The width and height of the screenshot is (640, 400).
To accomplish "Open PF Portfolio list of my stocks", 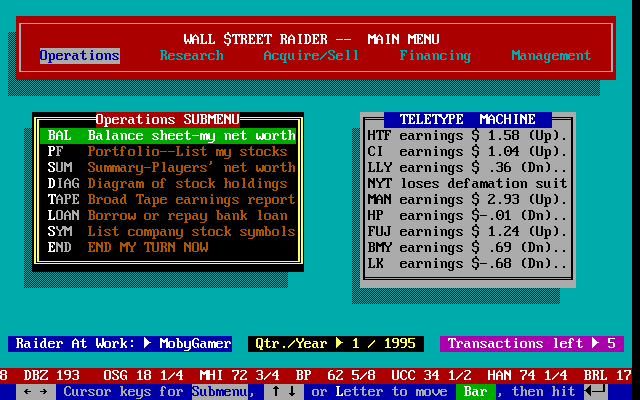I will click(168, 151).
